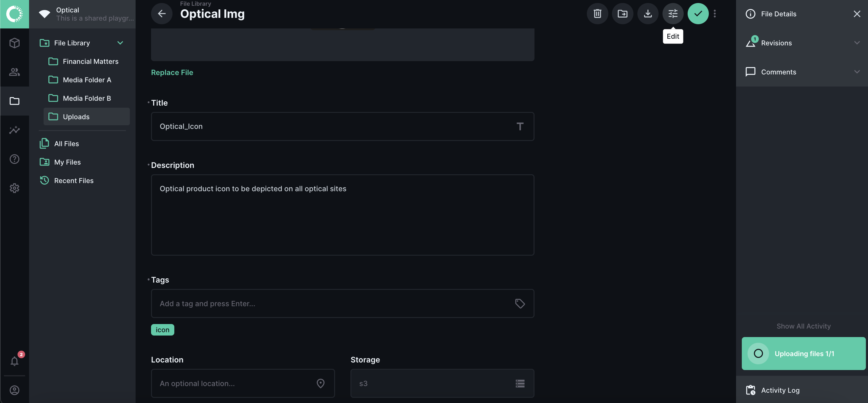
Task: Click the Title input field
Action: [337, 126]
